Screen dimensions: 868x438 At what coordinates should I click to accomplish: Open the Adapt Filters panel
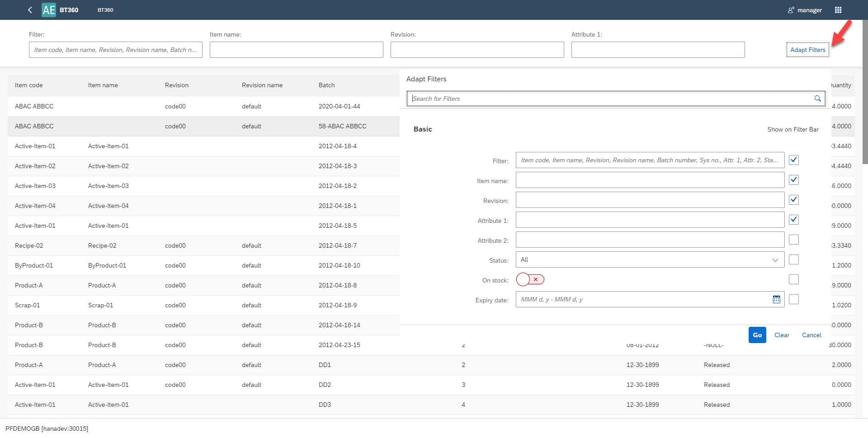[807, 50]
